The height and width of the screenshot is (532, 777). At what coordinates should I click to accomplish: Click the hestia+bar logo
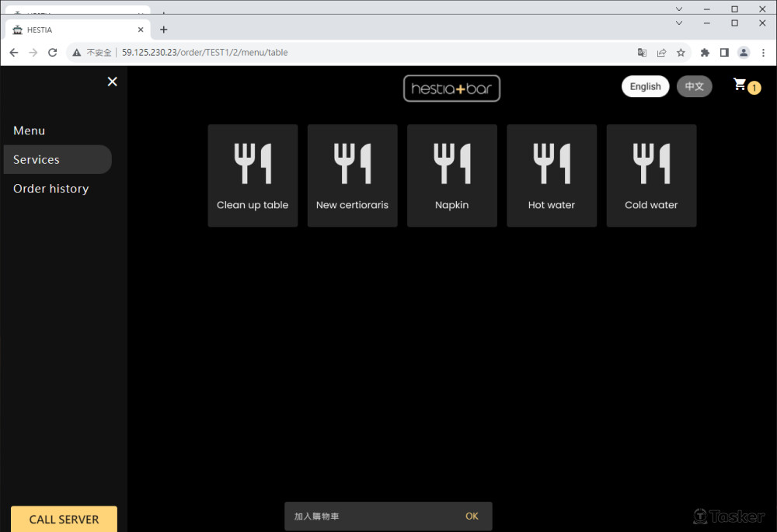(451, 89)
